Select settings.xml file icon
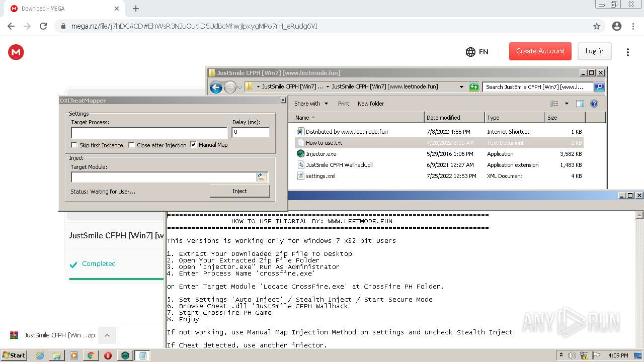The height and width of the screenshot is (362, 644). (300, 176)
